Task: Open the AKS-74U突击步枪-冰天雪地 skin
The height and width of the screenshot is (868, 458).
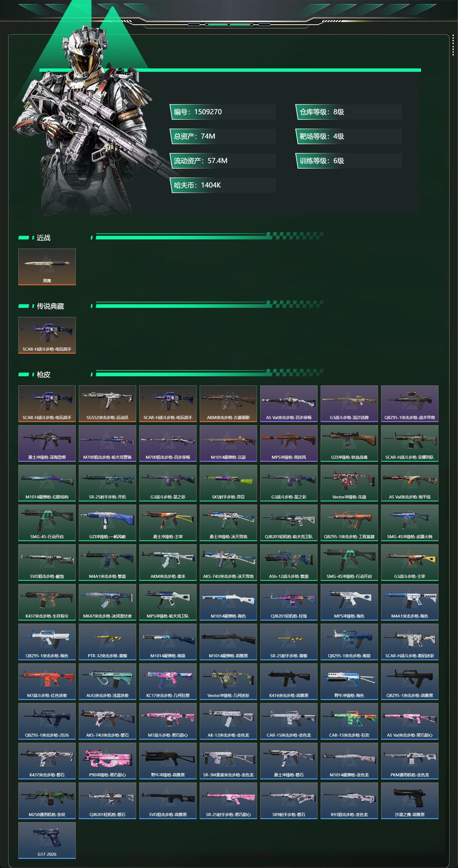Action: point(228,562)
